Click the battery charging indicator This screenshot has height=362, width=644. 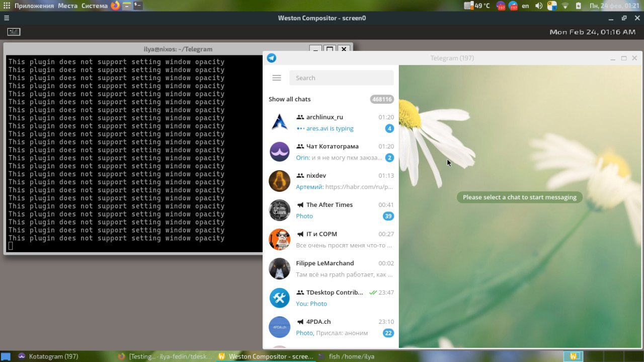578,6
